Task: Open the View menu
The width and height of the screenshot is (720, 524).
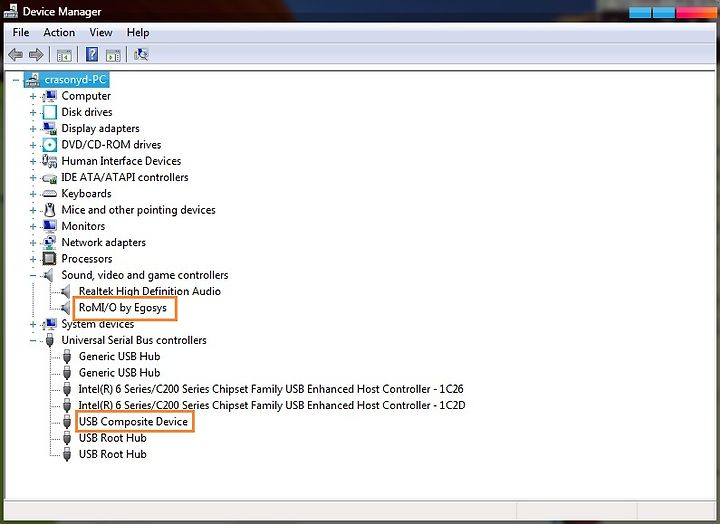Action: (x=101, y=33)
